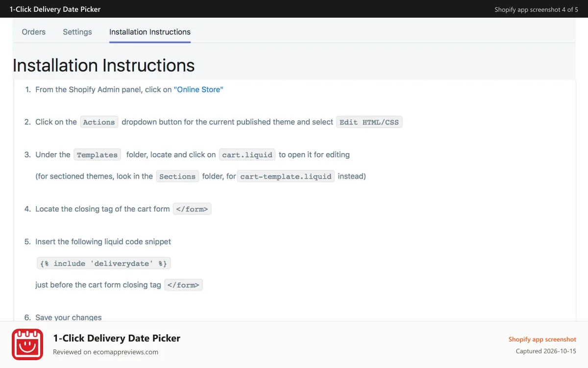Screen dimensions: 588x368
Task: Click the red calendar smiley app icon
Action: pos(27,344)
